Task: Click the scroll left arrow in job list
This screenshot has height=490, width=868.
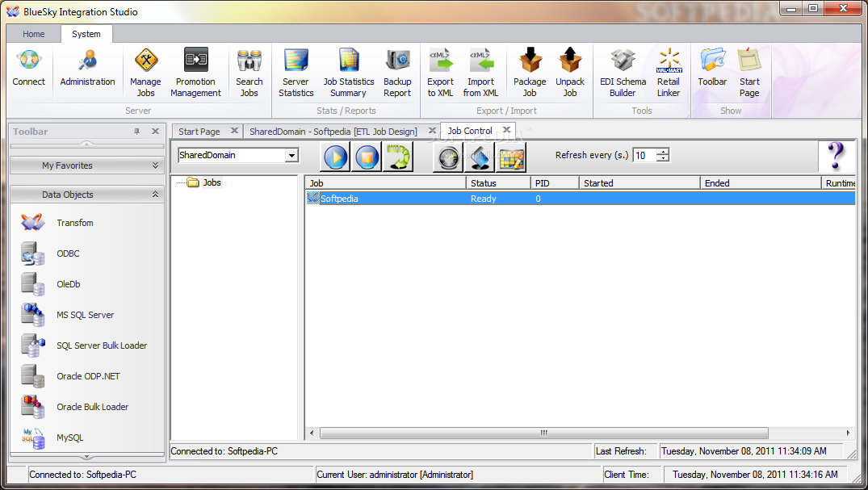Action: 312,433
